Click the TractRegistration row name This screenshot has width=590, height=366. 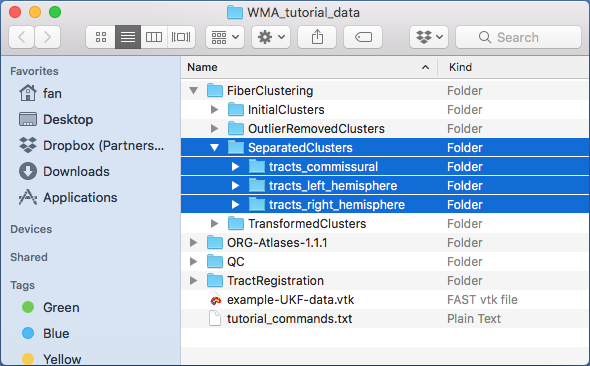[275, 281]
